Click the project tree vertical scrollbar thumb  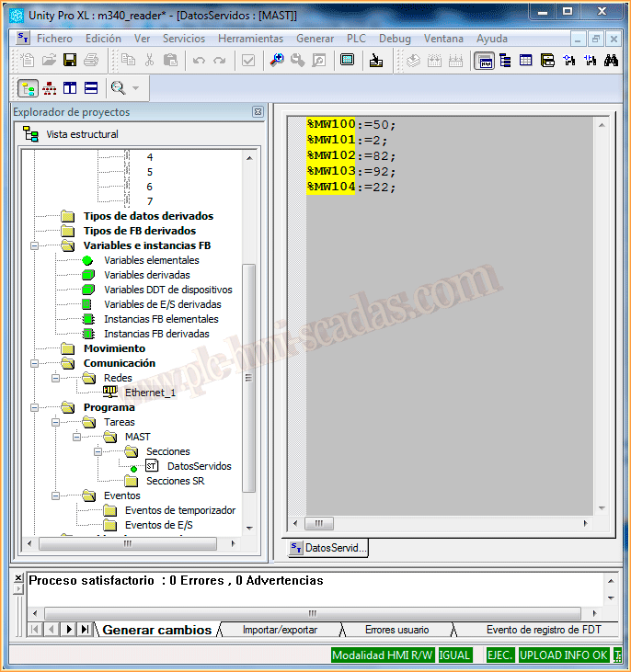point(248,377)
